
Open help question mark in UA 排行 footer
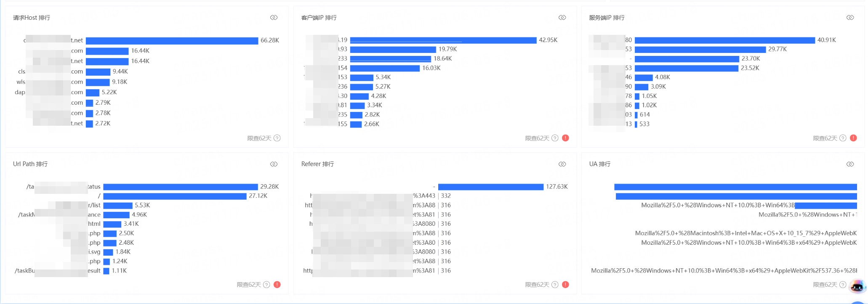point(843,285)
